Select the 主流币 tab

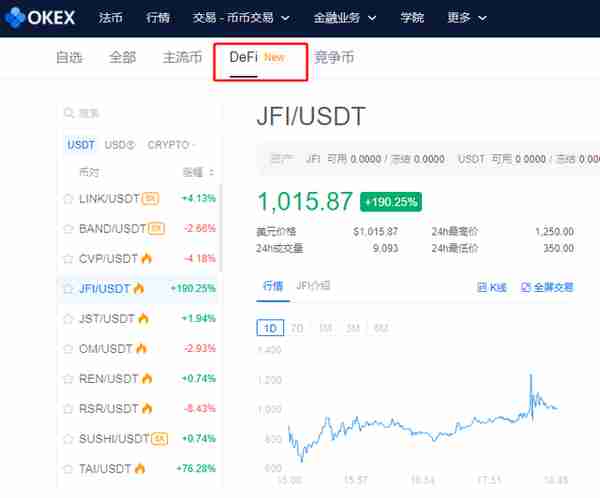(183, 57)
